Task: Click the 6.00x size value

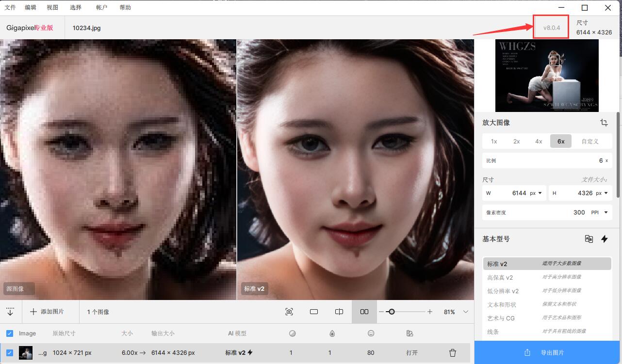Action: 129,353
